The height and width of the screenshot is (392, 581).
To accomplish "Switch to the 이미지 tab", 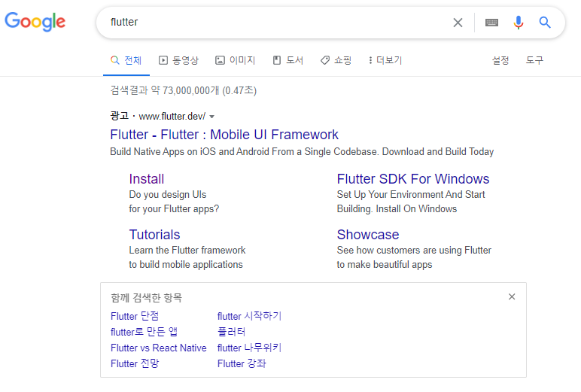I will pos(236,60).
